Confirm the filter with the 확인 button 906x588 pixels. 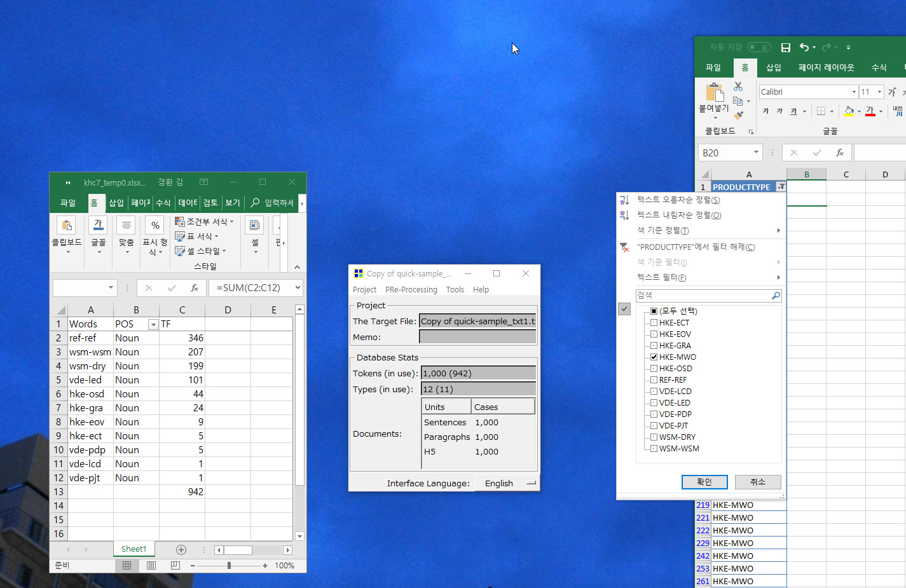pyautogui.click(x=704, y=482)
